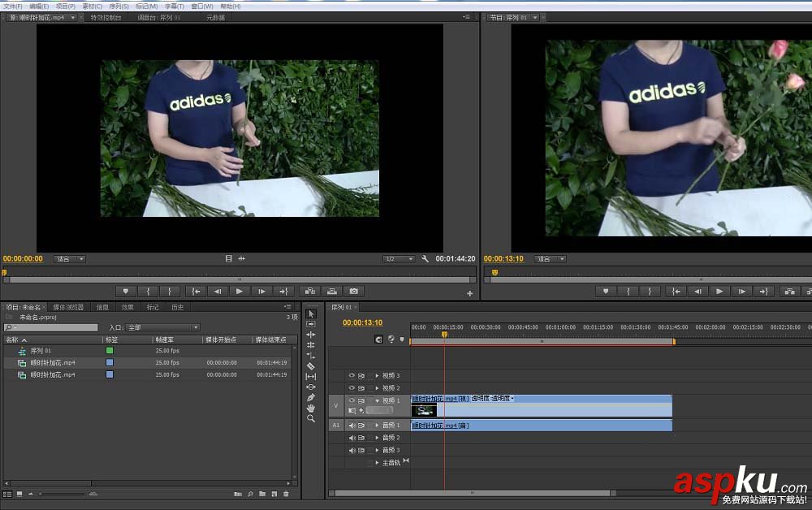Open source monitor wrench settings
Viewport: 812px width, 510px height.
[x=425, y=259]
